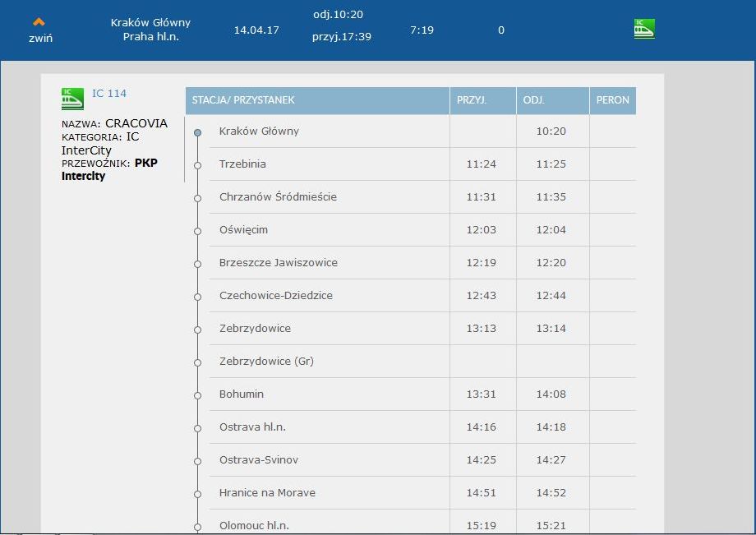Select the Olomouc hl.n. station name
756x535 pixels.
point(254,525)
